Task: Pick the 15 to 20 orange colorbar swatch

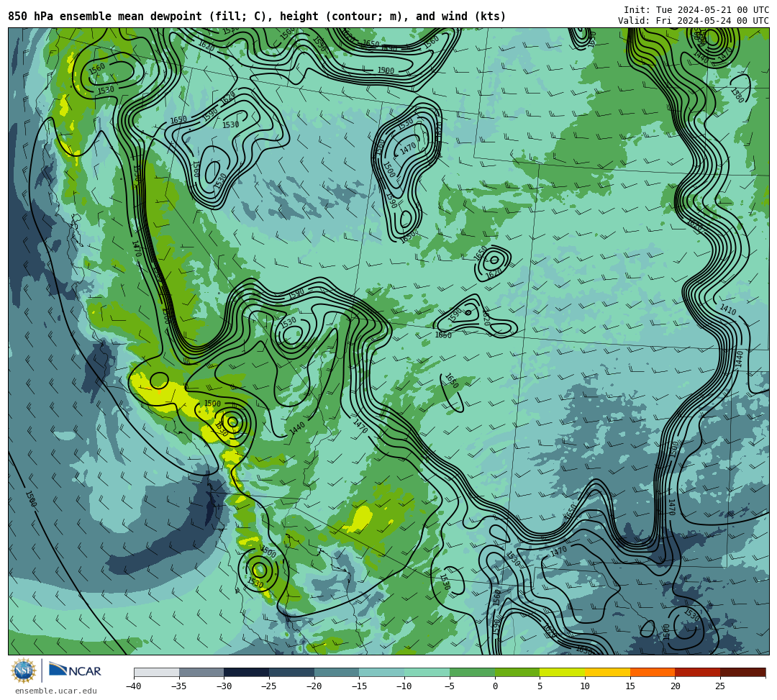Action: click(652, 672)
